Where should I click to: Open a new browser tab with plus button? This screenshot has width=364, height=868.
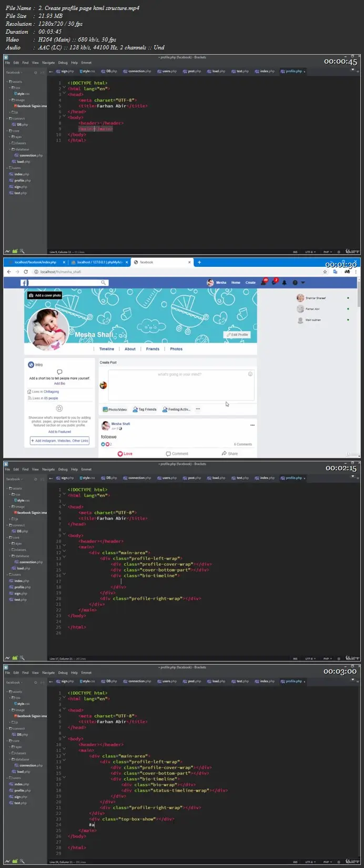[199, 262]
